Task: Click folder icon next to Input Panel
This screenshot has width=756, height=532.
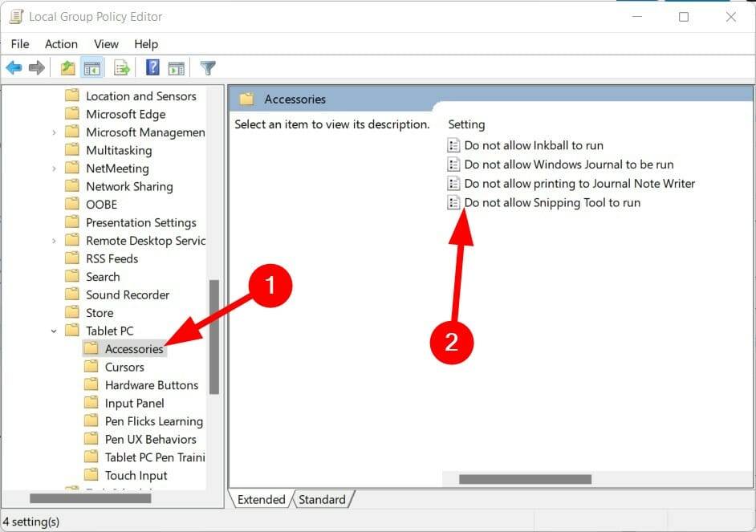Action: tap(91, 403)
